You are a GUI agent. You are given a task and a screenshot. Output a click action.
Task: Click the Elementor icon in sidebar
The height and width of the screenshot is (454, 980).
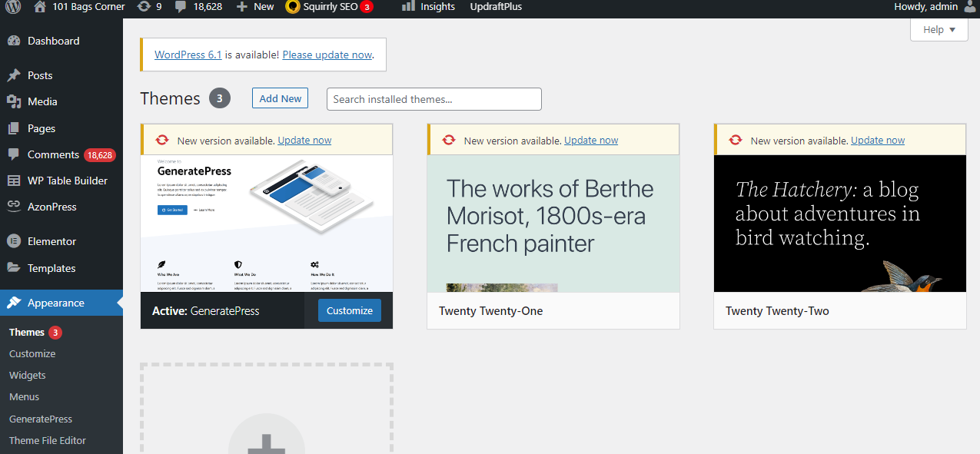tap(14, 241)
